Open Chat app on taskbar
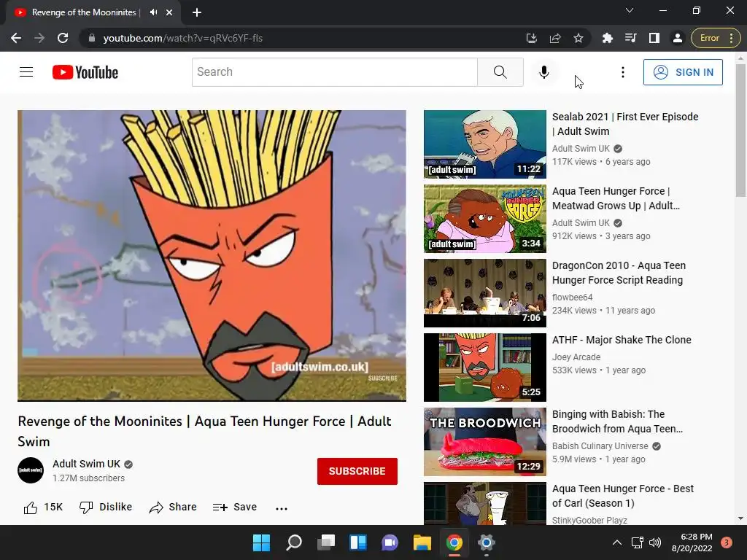The width and height of the screenshot is (747, 560). pos(390,542)
